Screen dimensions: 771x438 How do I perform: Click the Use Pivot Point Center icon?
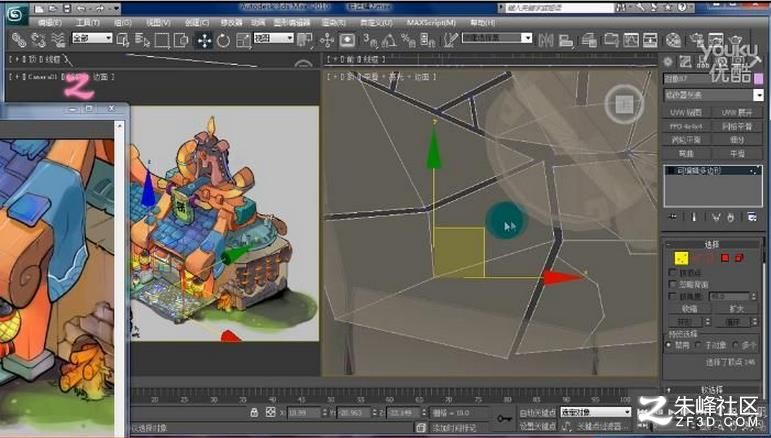(305, 40)
